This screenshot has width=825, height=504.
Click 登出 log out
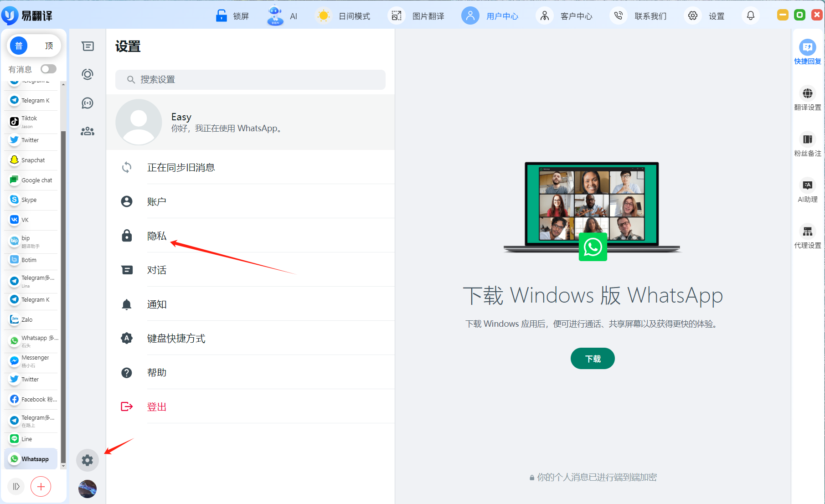pos(250,406)
